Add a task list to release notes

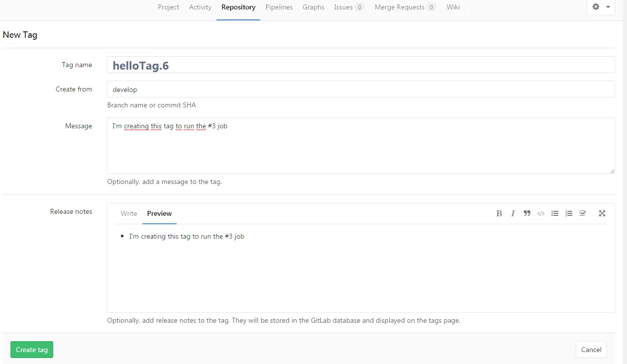click(x=583, y=213)
